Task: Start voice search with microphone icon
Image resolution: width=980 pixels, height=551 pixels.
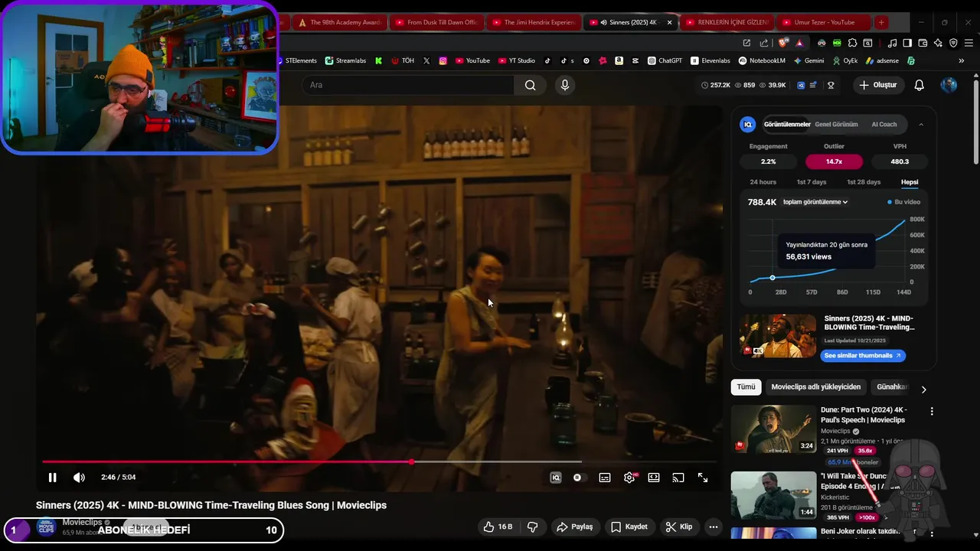Action: click(565, 85)
